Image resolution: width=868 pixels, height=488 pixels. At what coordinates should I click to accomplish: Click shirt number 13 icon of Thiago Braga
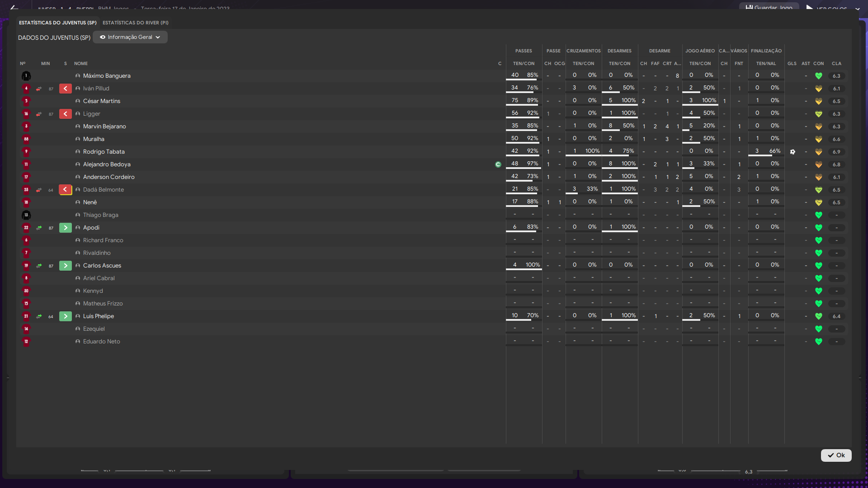pyautogui.click(x=26, y=215)
